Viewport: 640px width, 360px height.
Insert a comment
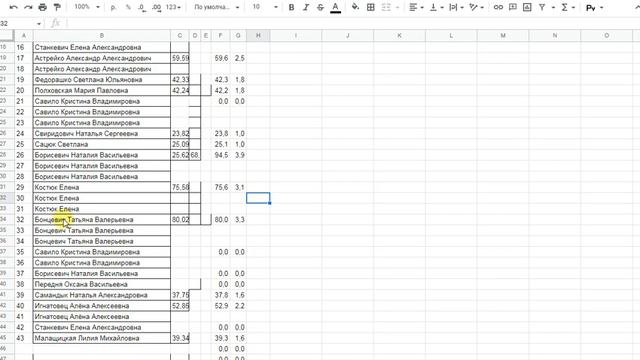(x=513, y=7)
